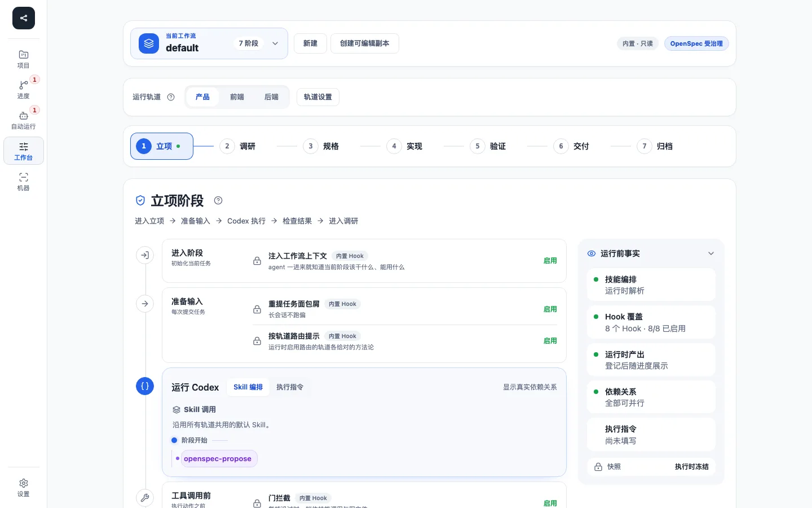The height and width of the screenshot is (508, 812).
Task: Click the lock icon for 重提任务面包屑
Action: tap(257, 309)
